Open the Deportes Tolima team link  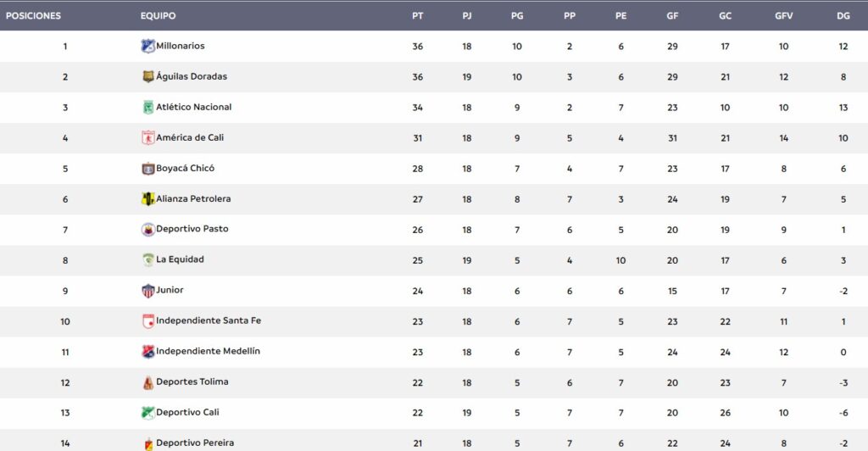click(192, 381)
